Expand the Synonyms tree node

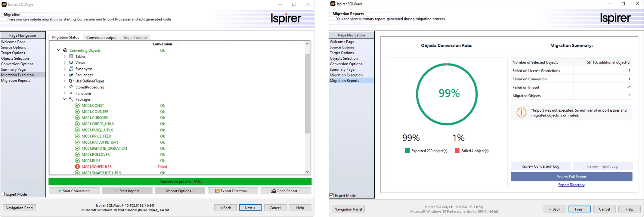(x=65, y=69)
